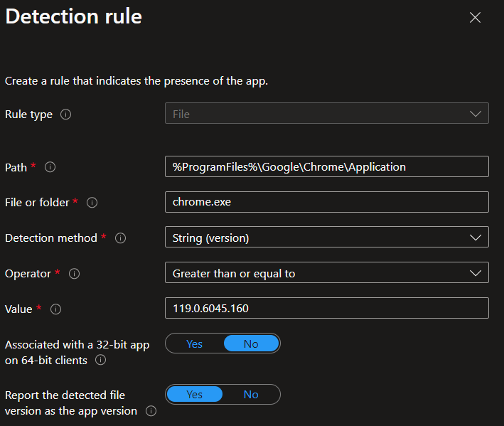Click the 'Operator' label
This screenshot has height=426, width=504.
[28, 274]
